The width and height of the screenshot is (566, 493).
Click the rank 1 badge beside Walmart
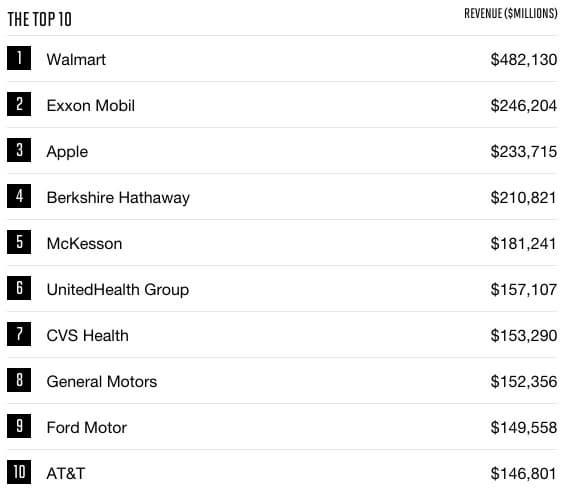[19, 58]
